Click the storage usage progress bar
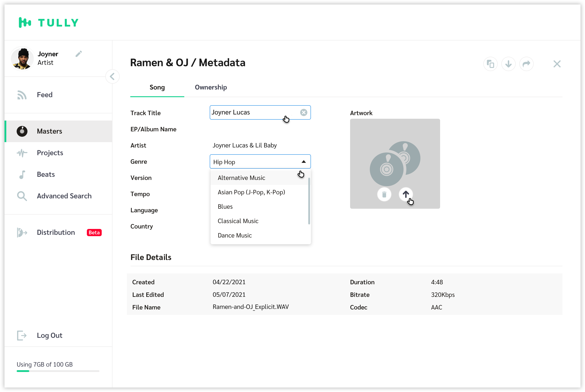The width and height of the screenshot is (585, 392). point(58,371)
